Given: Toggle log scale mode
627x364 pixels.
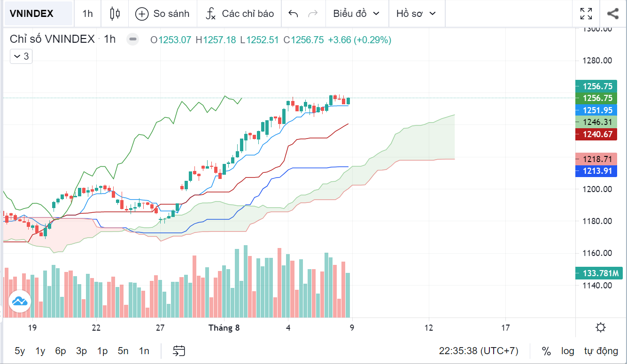Looking at the screenshot, I should (567, 351).
